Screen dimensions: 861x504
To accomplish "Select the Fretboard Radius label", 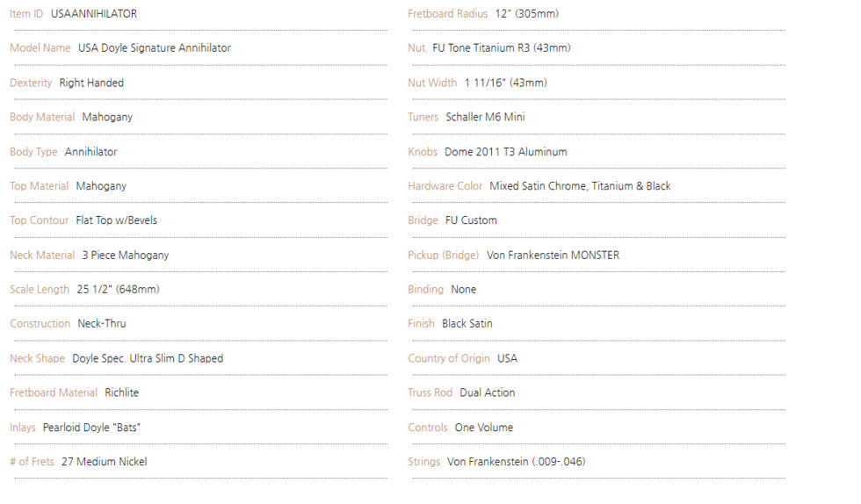I will [x=447, y=14].
